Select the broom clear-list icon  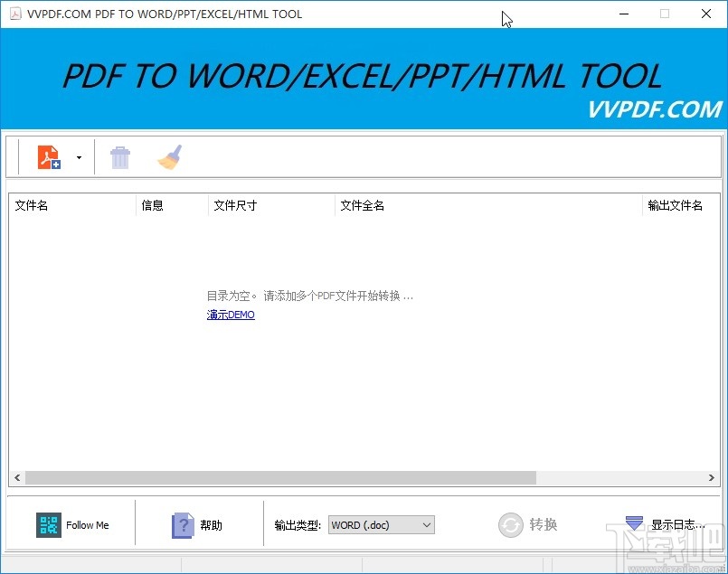pos(171,155)
